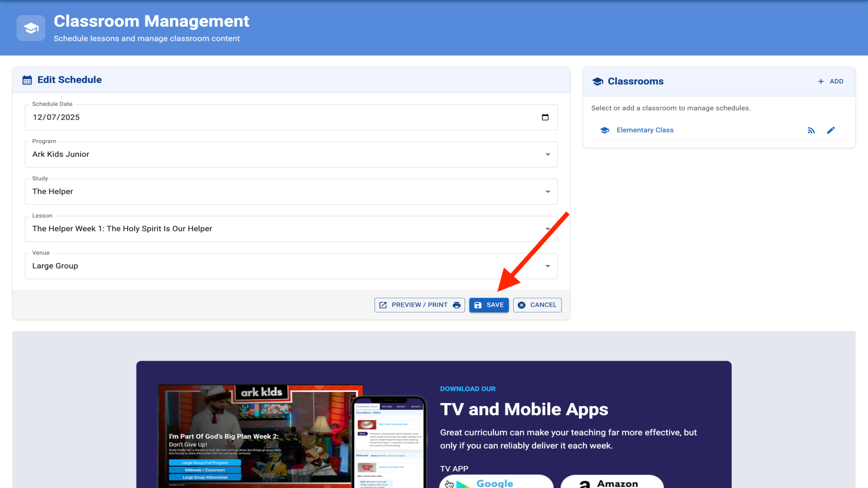Save the schedule
The width and height of the screenshot is (868, 488).
pyautogui.click(x=489, y=305)
